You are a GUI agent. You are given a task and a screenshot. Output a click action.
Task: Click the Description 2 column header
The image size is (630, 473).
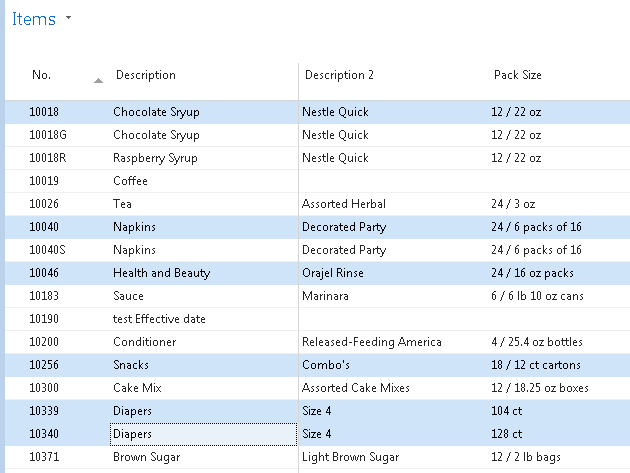click(340, 75)
